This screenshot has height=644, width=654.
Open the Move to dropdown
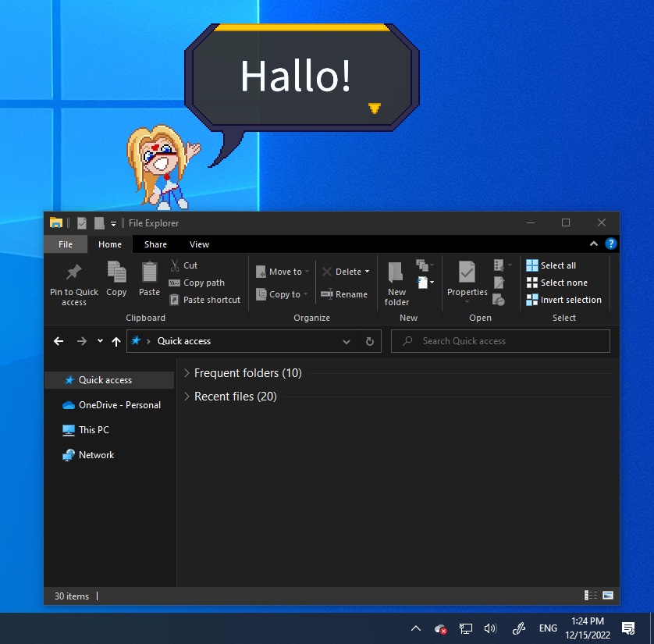(x=283, y=272)
